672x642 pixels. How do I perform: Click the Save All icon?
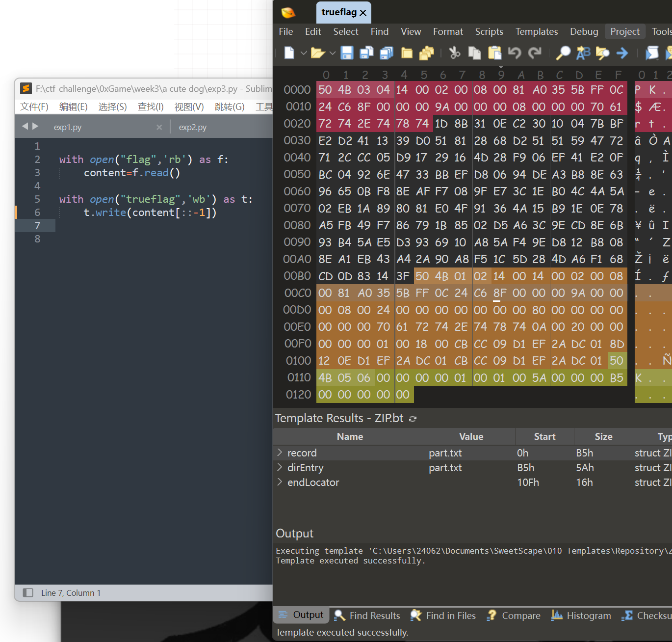[x=387, y=53]
